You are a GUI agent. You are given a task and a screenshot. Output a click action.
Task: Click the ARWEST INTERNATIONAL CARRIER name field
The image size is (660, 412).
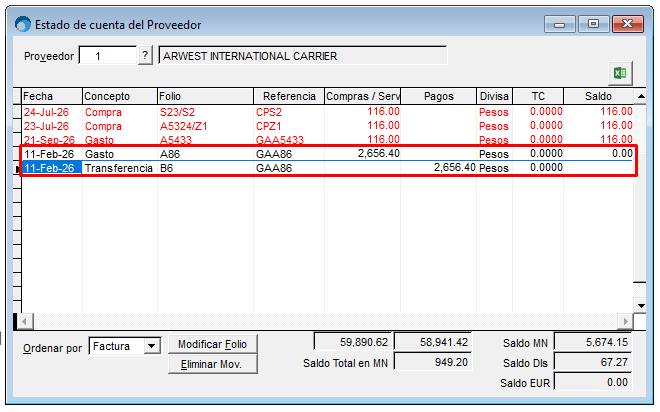[x=303, y=56]
